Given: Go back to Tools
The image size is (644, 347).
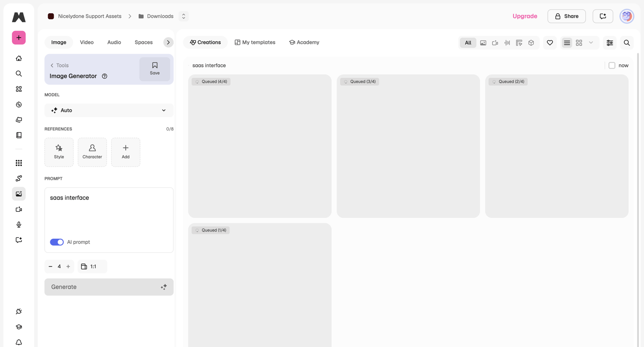Looking at the screenshot, I should (x=59, y=65).
